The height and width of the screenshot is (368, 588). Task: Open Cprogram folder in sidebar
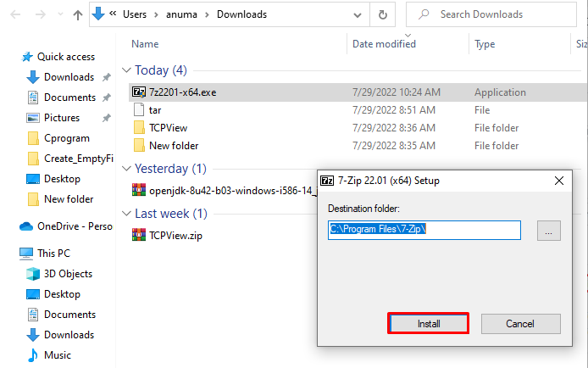click(x=67, y=138)
